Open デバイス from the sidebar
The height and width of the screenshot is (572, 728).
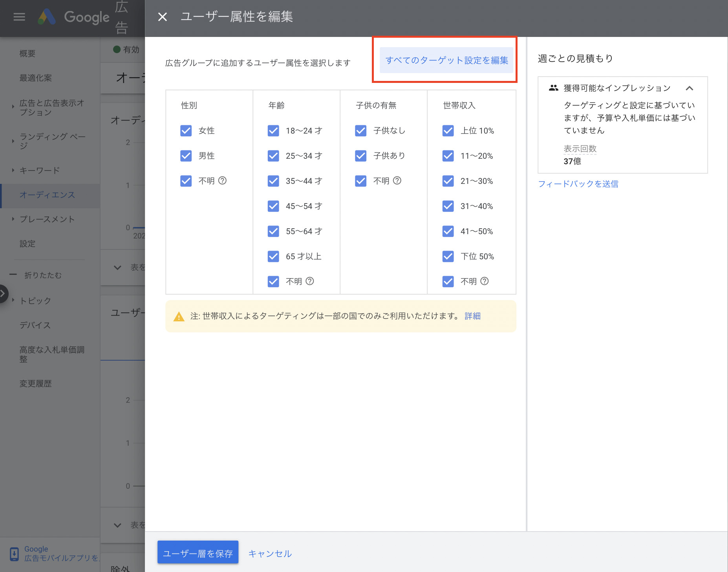click(35, 325)
